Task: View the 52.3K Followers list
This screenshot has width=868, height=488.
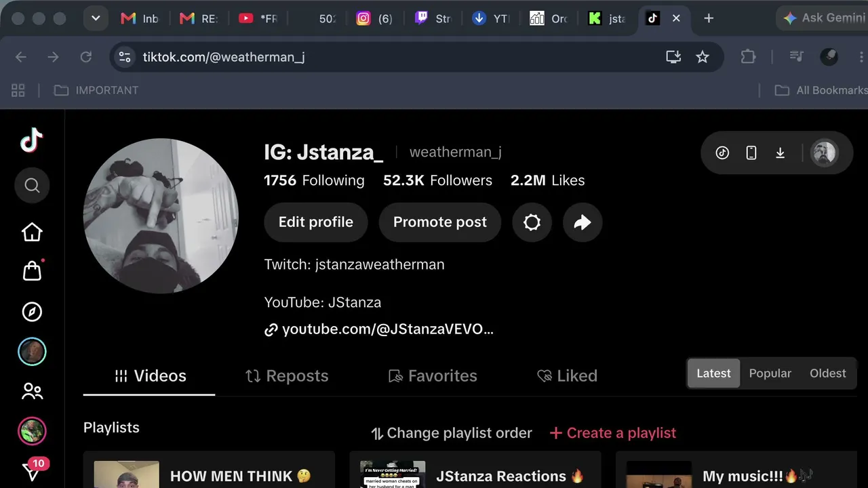Action: 437,180
